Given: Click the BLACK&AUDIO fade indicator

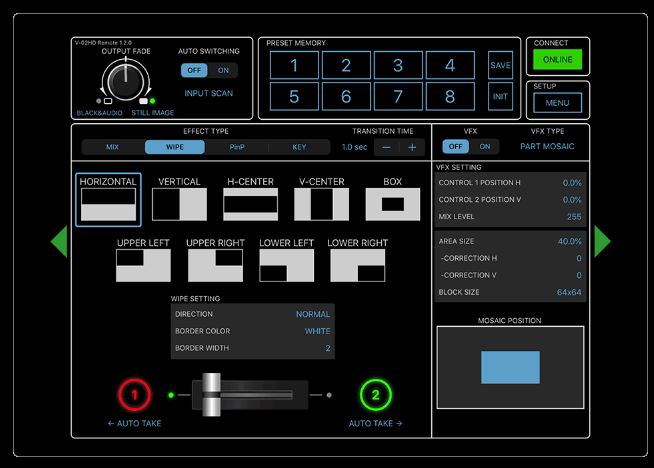Looking at the screenshot, I should coord(100,113).
